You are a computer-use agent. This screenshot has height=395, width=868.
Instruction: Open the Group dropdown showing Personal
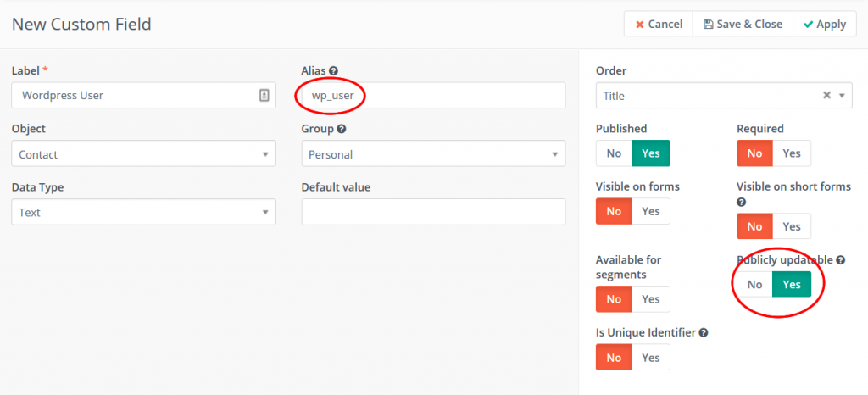(x=433, y=154)
